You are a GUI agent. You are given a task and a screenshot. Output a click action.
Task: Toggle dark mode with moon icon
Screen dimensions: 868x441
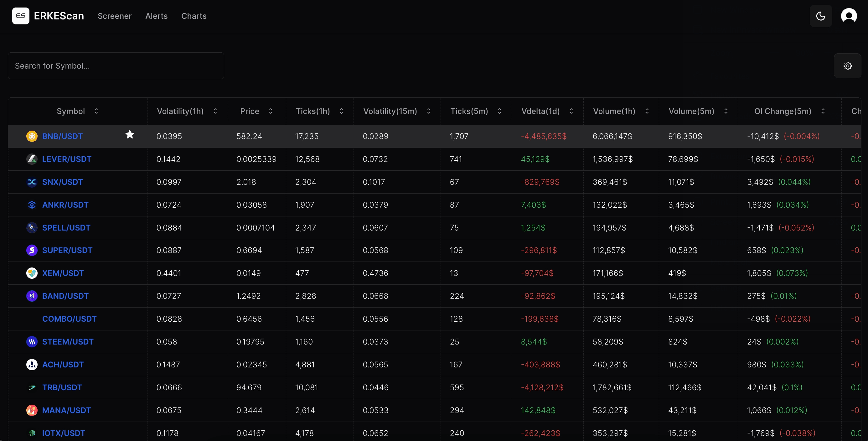pyautogui.click(x=821, y=16)
